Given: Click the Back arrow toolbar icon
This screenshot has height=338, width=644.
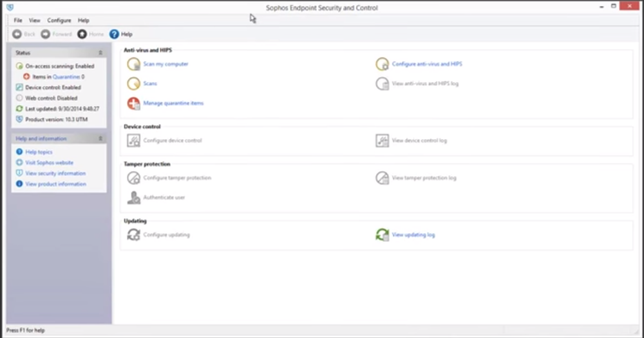Looking at the screenshot, I should tap(17, 34).
